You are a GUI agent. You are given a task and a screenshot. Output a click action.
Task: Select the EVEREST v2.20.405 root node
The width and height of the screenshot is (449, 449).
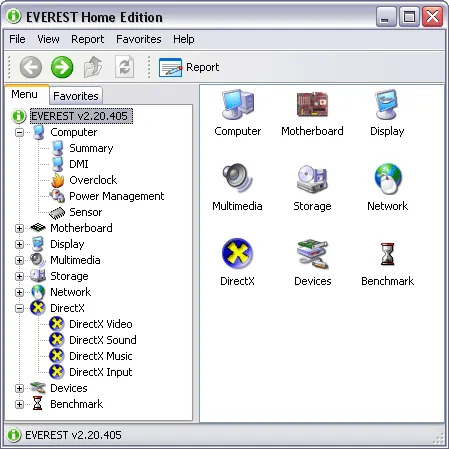pos(81,116)
